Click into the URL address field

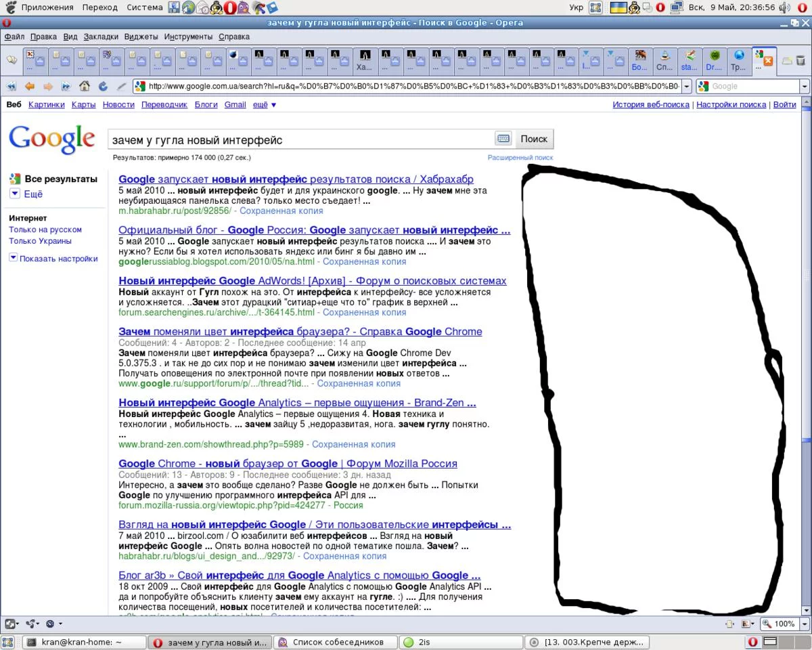click(x=413, y=86)
